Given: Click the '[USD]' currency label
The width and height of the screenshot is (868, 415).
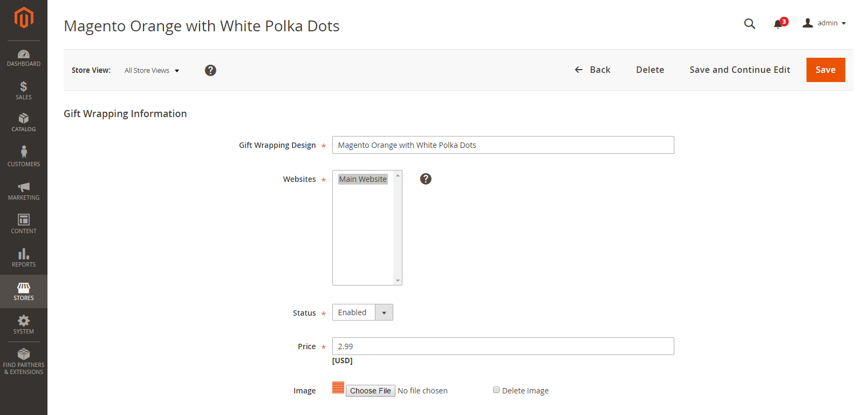Looking at the screenshot, I should tap(342, 360).
